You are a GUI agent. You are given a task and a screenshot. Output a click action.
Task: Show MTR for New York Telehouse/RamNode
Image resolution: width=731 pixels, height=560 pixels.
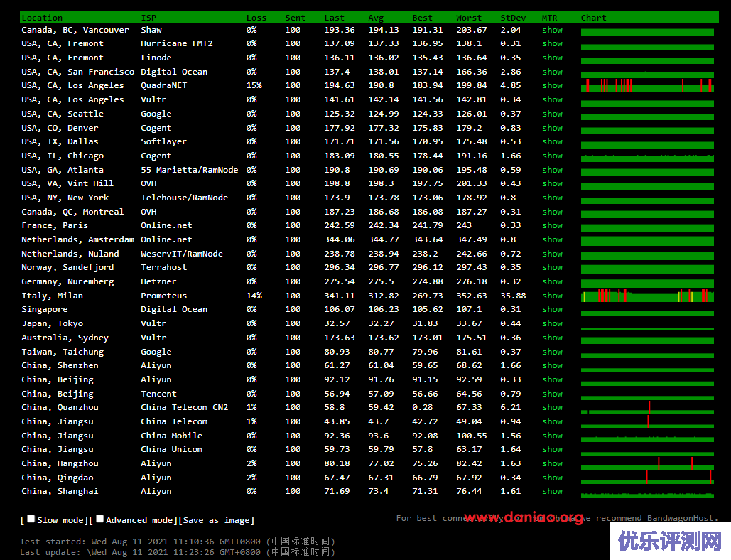click(x=553, y=198)
